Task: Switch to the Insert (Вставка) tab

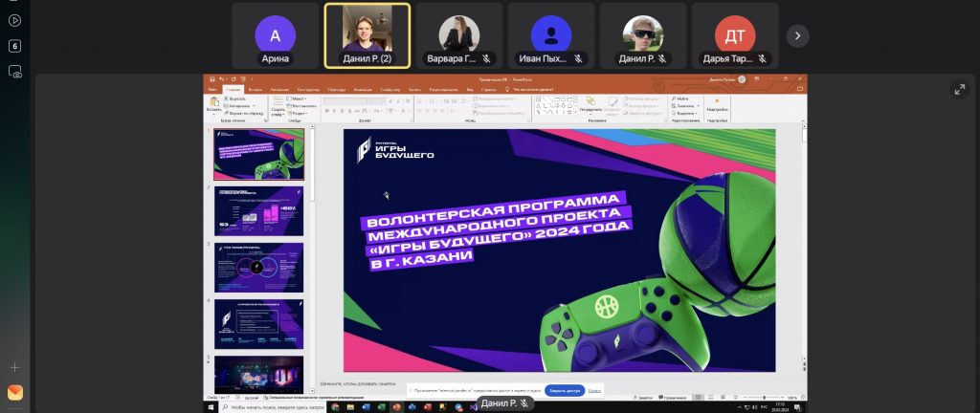Action: tap(255, 89)
